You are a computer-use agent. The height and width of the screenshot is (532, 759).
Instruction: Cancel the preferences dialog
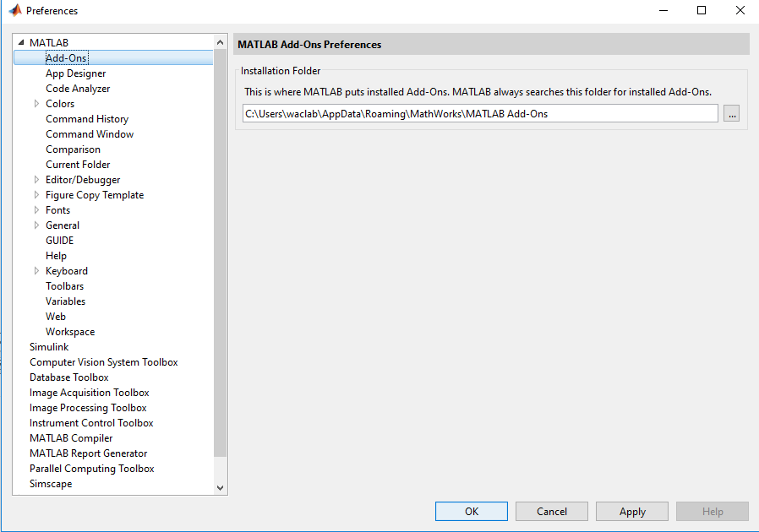coord(552,511)
